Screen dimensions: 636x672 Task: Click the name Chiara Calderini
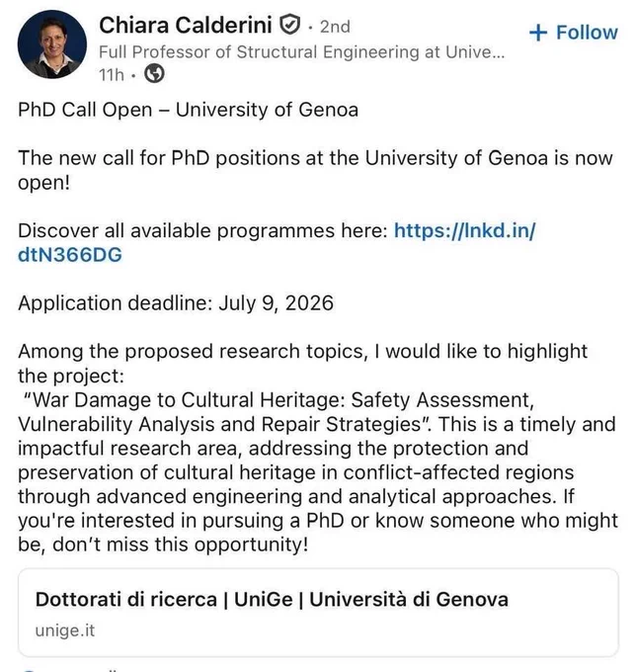(186, 25)
